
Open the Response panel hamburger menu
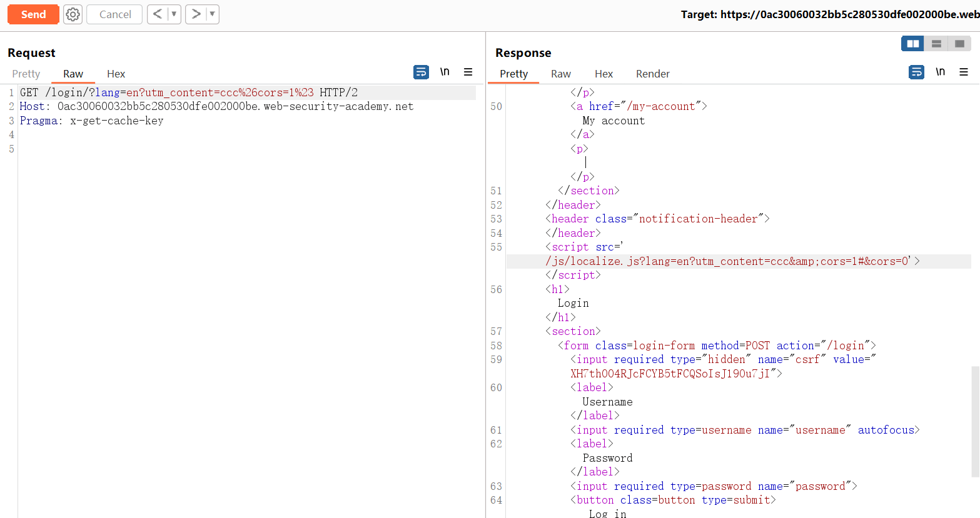[x=964, y=72]
